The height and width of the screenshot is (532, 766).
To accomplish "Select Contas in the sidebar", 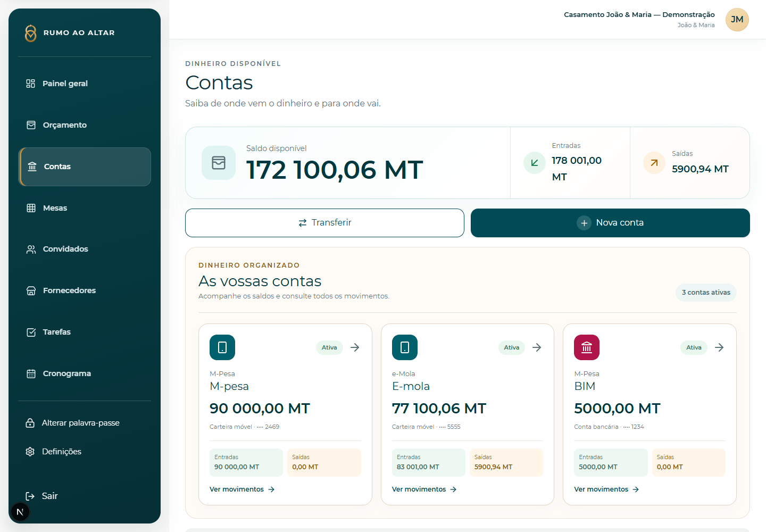I will pyautogui.click(x=85, y=167).
